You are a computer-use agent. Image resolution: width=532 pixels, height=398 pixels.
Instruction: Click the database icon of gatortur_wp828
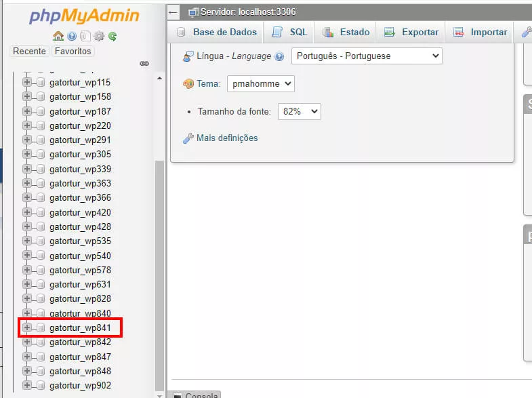[x=41, y=298]
